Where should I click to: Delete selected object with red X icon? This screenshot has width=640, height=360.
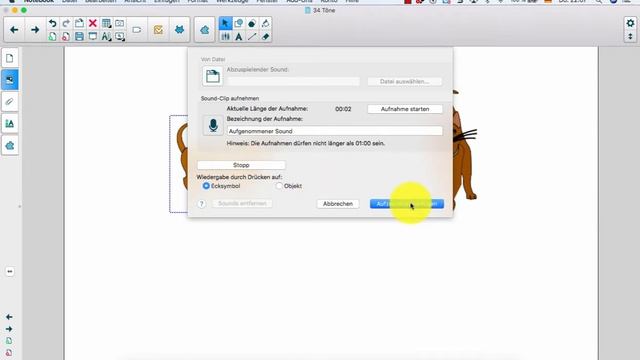(93, 23)
